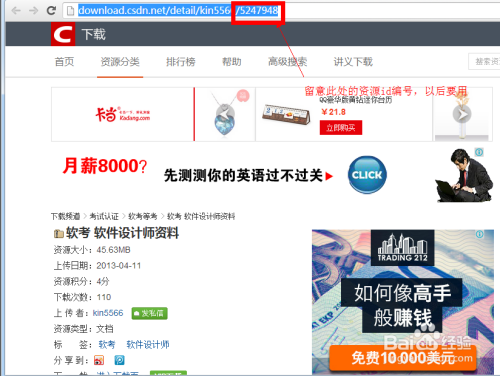
Task: Click the ¥21.8 price text
Action: coord(333,112)
